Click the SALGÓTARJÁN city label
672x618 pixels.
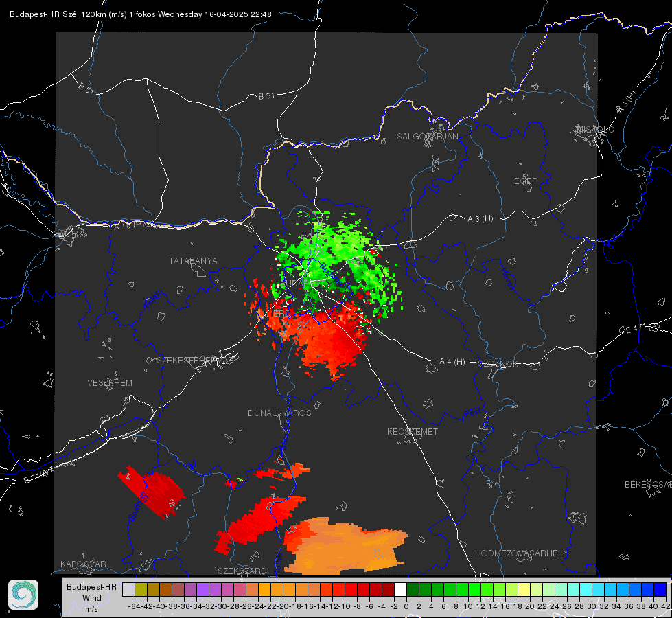coord(427,137)
